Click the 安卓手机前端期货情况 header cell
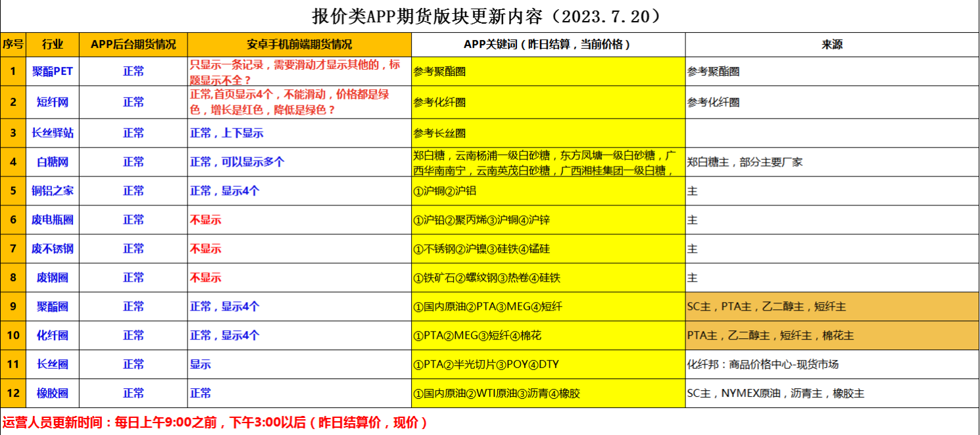980x435 pixels. (x=299, y=45)
